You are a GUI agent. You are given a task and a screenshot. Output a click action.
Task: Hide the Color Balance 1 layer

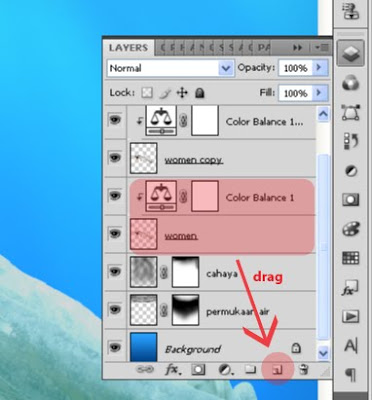click(115, 195)
